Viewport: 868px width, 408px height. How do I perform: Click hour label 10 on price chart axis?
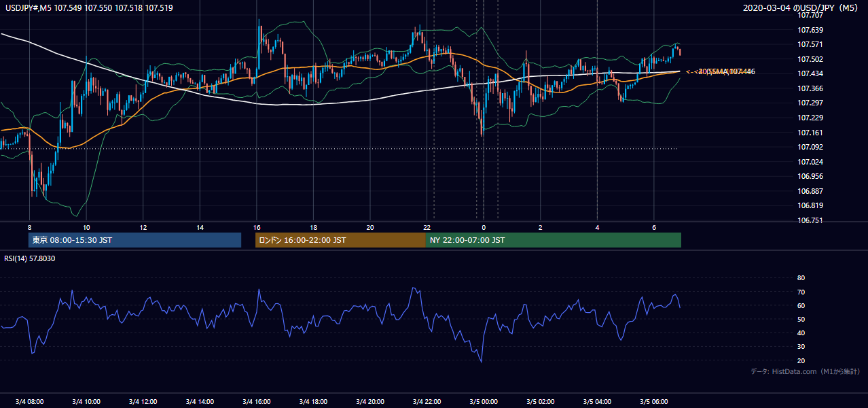[x=86, y=227]
